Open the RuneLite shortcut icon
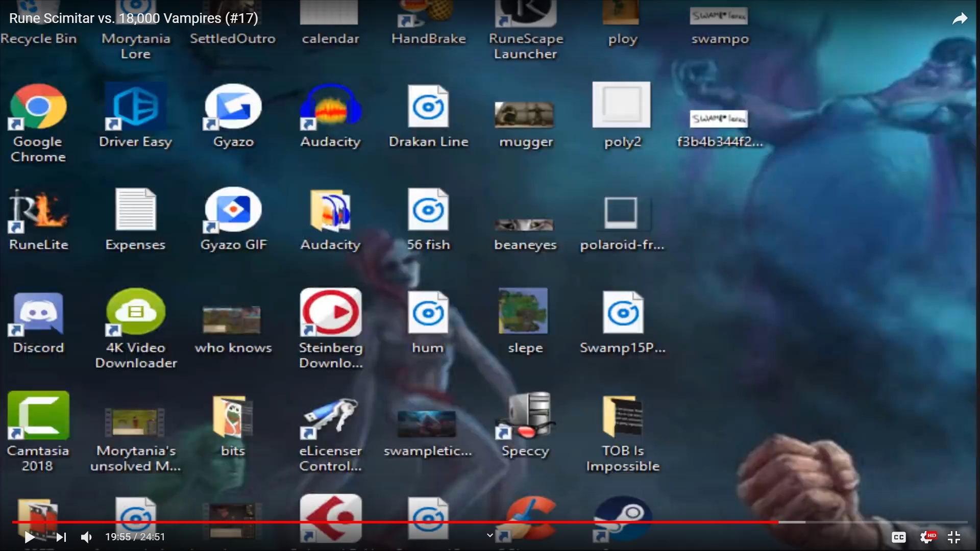Screen dimensions: 980x551 pos(38,210)
